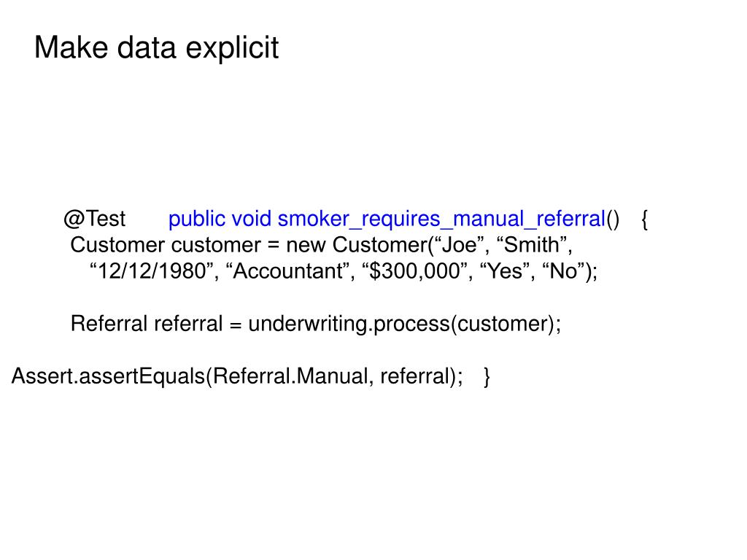Click the slide title 'Make data explicit'
This screenshot has width=747, height=560.
pos(156,48)
